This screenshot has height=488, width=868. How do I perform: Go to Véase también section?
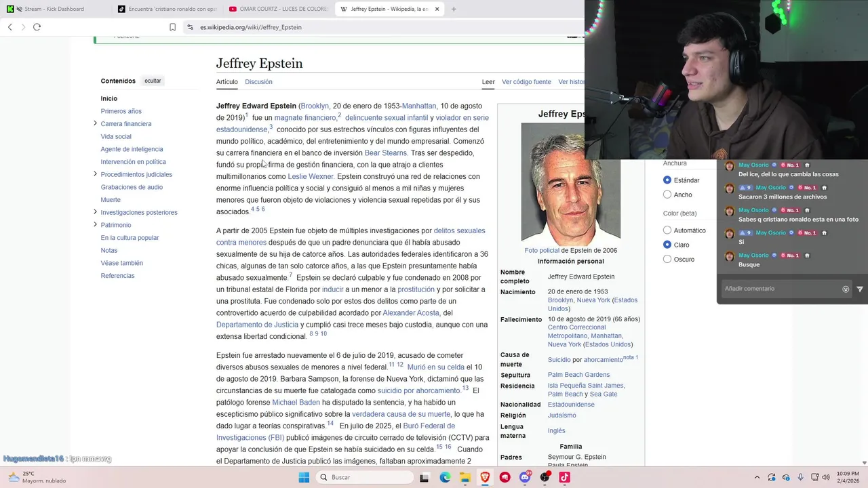[x=122, y=263]
